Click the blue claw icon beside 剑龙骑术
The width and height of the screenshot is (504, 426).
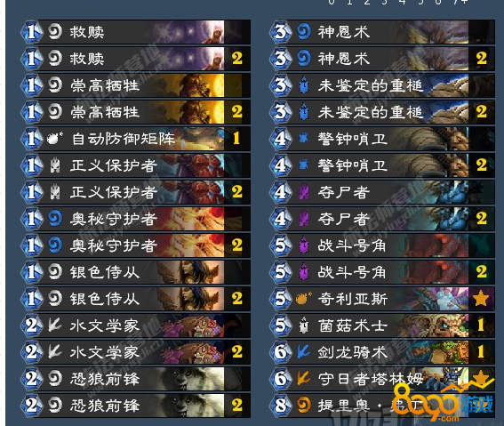pos(303,352)
